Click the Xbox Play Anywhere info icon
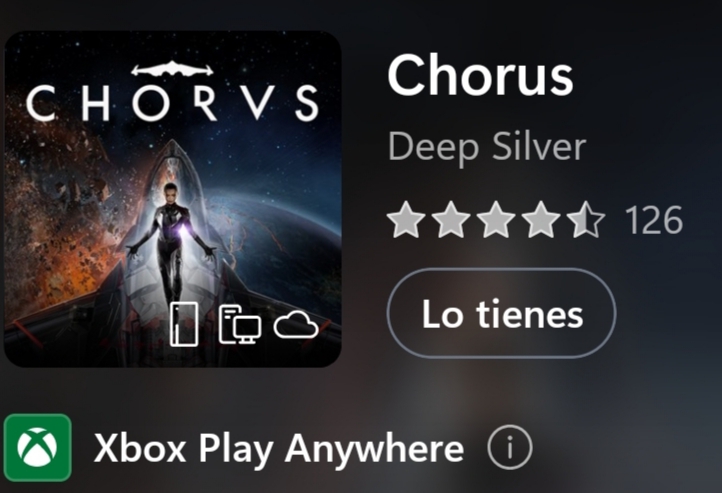 pos(510,447)
